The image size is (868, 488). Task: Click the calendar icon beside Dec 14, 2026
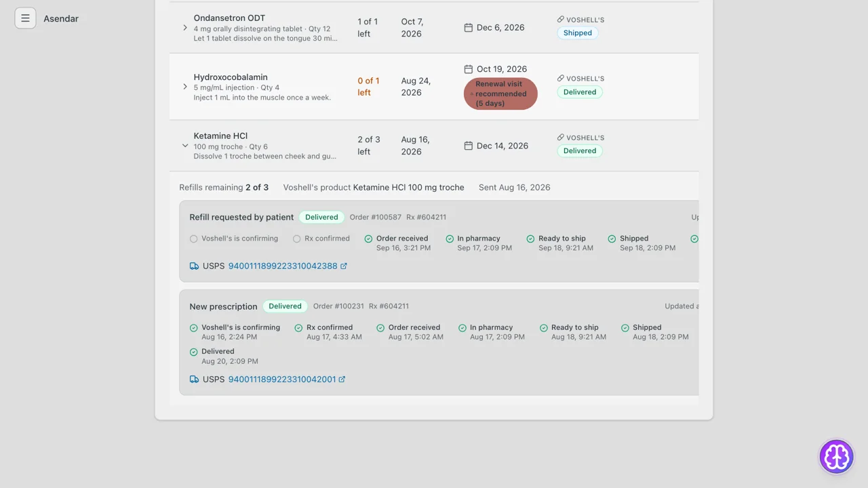[468, 146]
